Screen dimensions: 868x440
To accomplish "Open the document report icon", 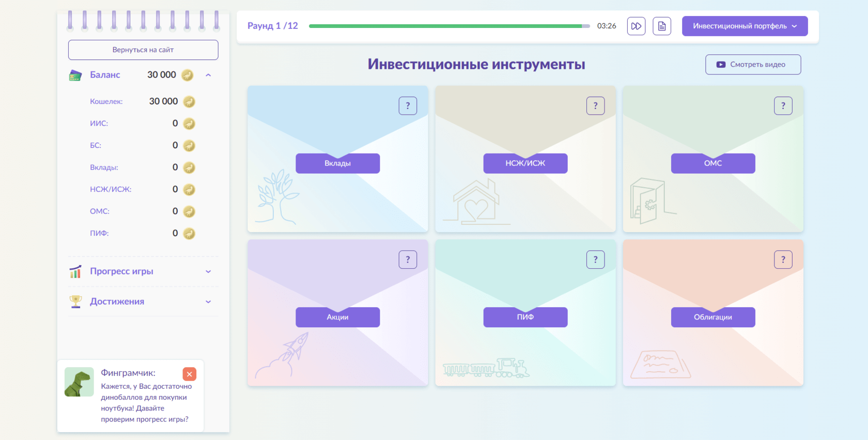I will (662, 26).
